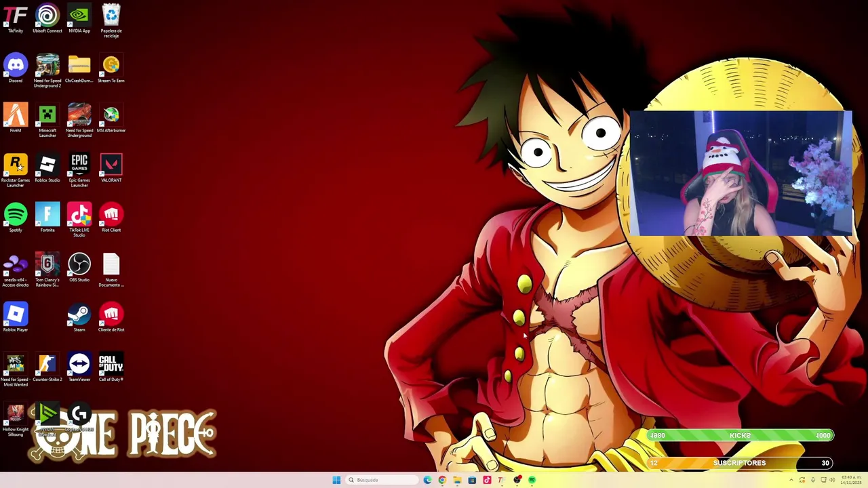Select the MSI Afterburner desktop icon
This screenshot has height=488, width=868.
[111, 118]
